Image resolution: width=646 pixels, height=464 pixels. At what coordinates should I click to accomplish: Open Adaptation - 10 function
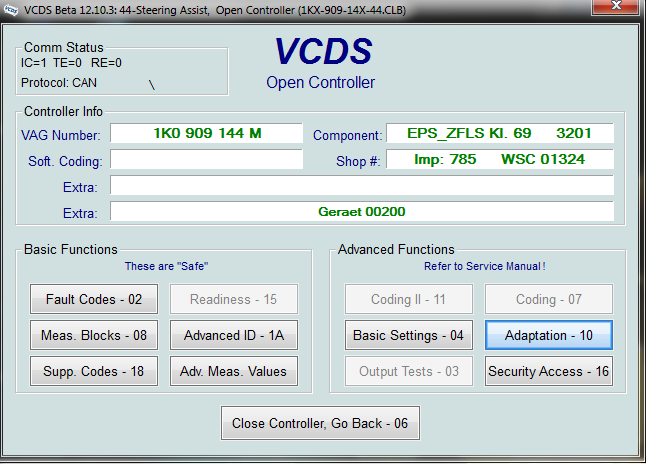pos(549,335)
